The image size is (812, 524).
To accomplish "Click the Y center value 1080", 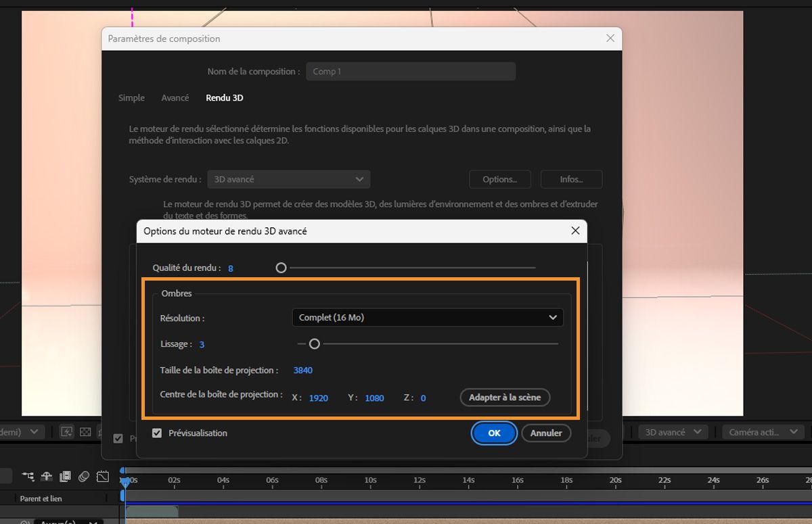I will coord(374,398).
